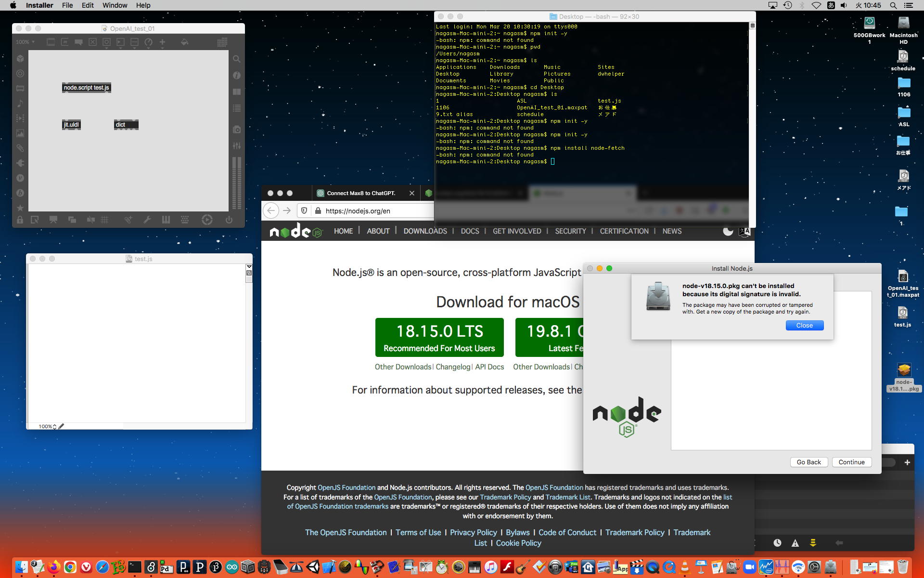Select the Connect Max8 to ChatGPT tab

click(361, 193)
